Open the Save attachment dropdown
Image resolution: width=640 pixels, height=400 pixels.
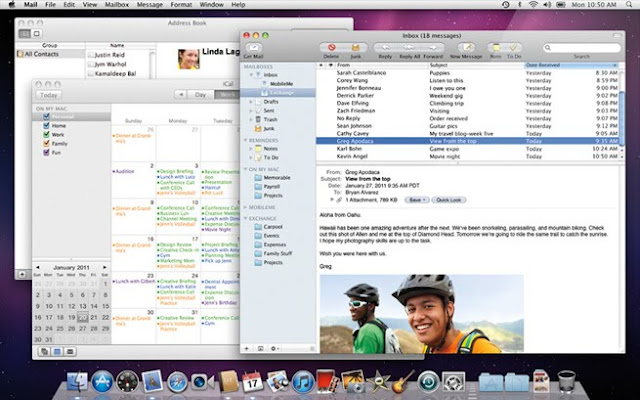[416, 200]
